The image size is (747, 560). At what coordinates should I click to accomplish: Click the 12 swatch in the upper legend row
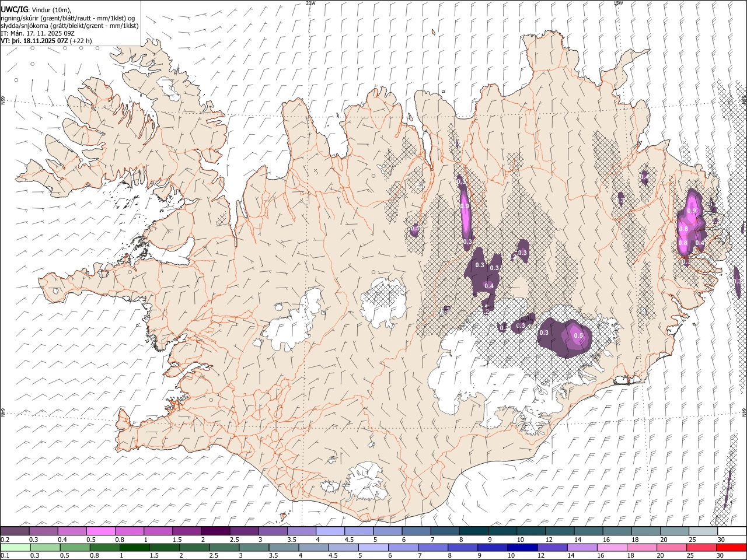tap(558, 531)
